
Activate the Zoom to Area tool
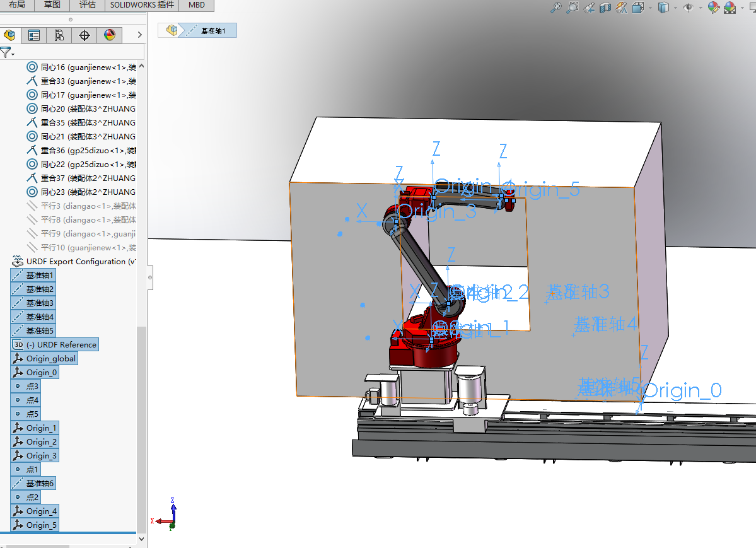pos(573,8)
